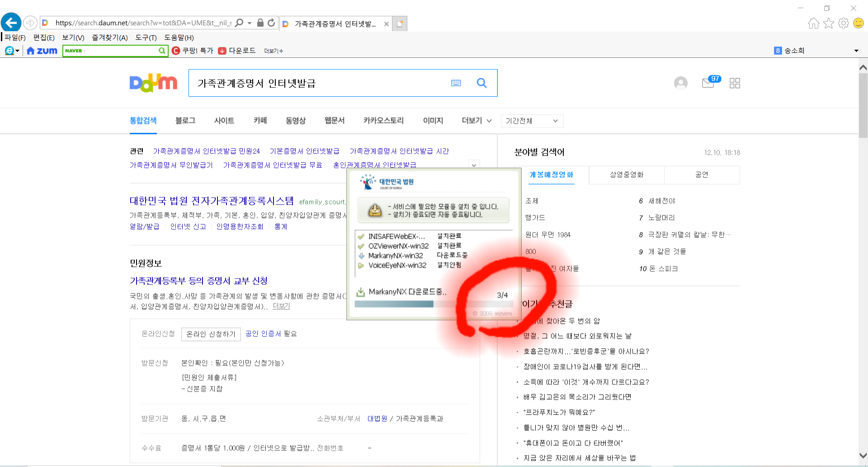Click the 온라인 신청하기 button
This screenshot has height=467, width=868.
coord(211,334)
